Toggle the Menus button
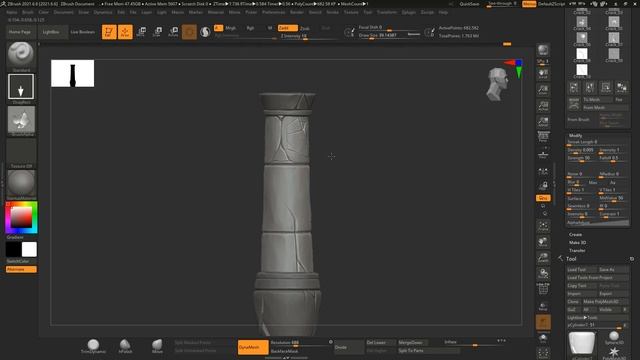 click(x=529, y=4)
